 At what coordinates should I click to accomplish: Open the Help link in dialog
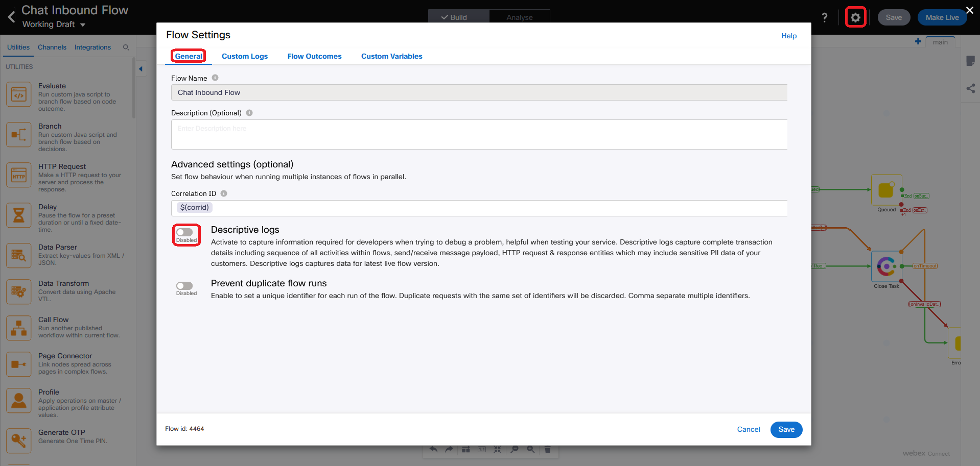789,36
